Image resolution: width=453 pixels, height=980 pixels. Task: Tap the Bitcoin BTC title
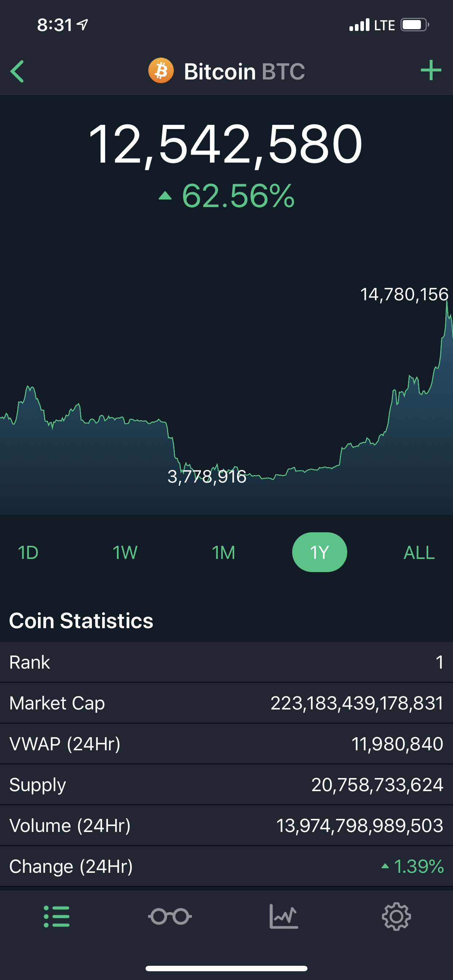[244, 71]
